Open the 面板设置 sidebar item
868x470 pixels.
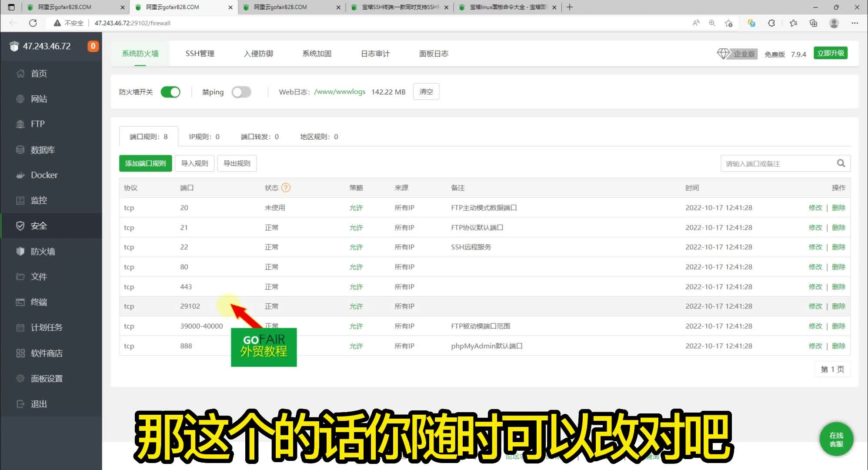tap(51, 379)
